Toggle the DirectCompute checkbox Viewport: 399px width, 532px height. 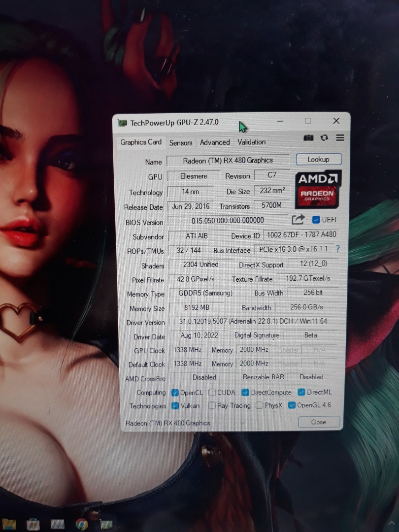tap(245, 392)
